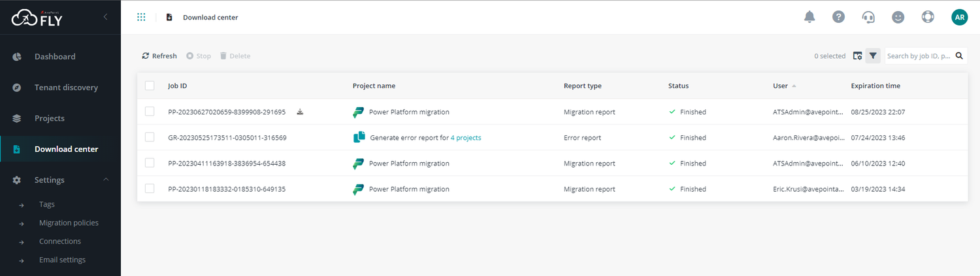The image size is (980, 276).
Task: Download the PP-20230627020659 job report
Action: [300, 112]
